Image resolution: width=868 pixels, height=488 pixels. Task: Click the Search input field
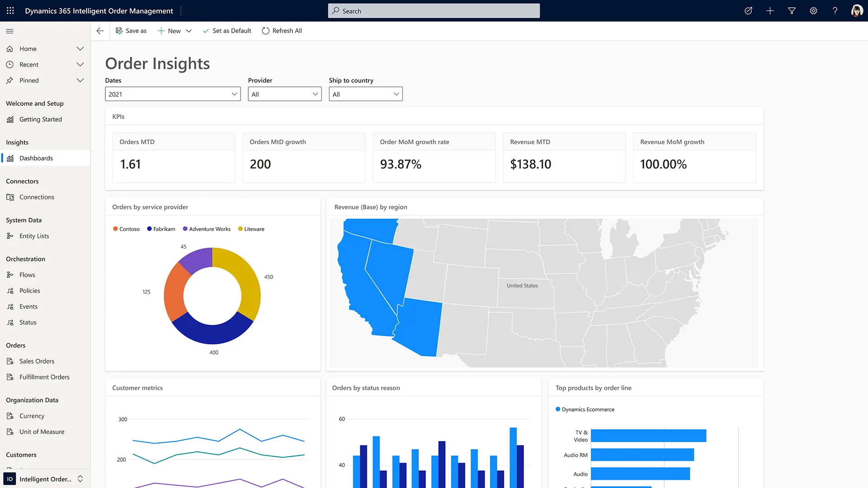[434, 11]
